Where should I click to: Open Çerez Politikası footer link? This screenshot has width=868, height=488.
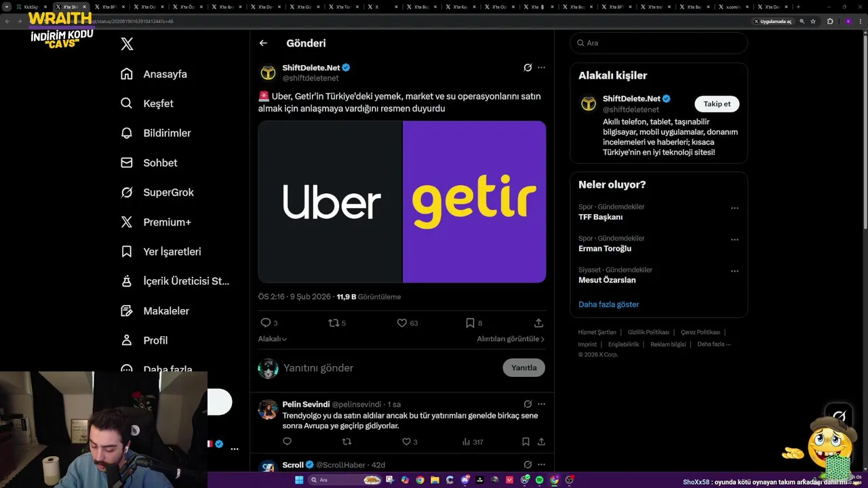(700, 332)
